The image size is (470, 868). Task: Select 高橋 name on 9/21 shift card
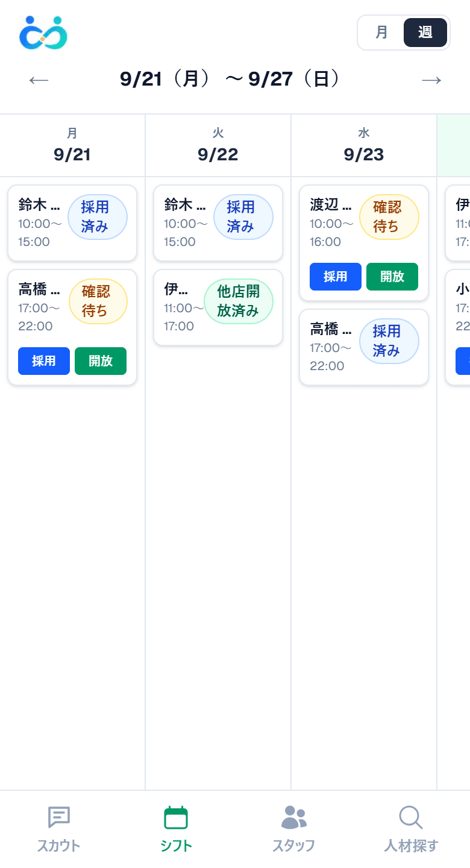(x=39, y=289)
